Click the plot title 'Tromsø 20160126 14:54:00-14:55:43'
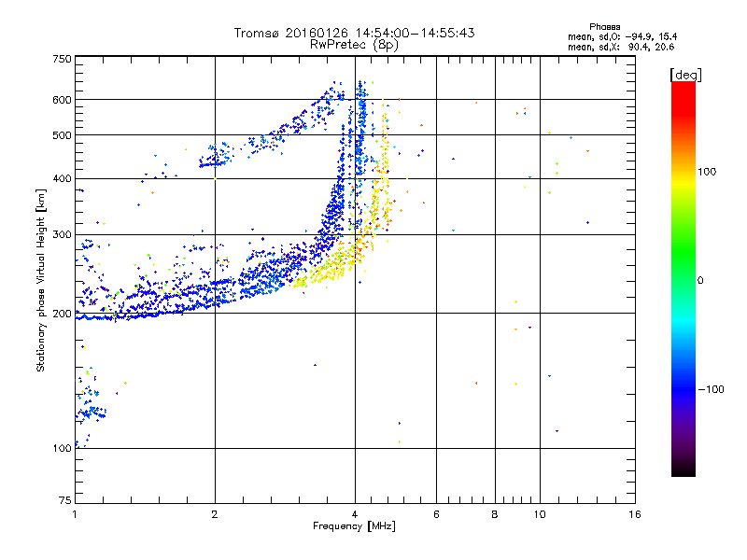Image resolution: width=747 pixels, height=560 pixels. (354, 33)
